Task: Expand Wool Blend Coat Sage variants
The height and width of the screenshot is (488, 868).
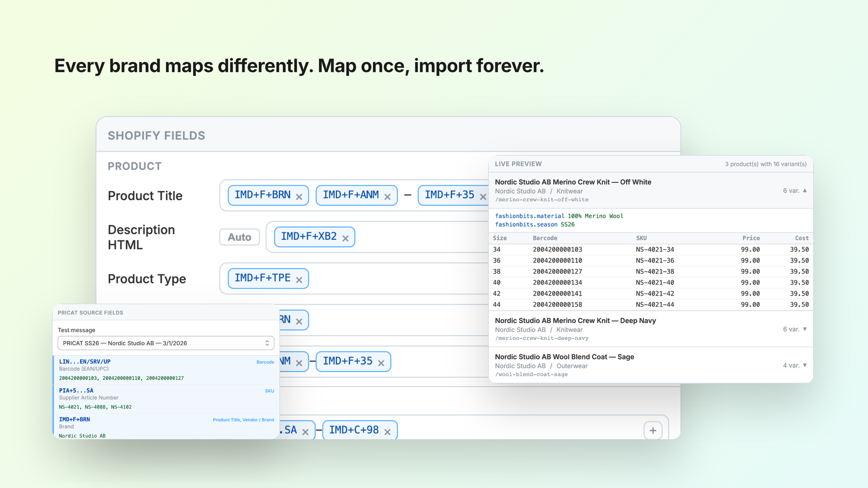Action: click(x=805, y=365)
